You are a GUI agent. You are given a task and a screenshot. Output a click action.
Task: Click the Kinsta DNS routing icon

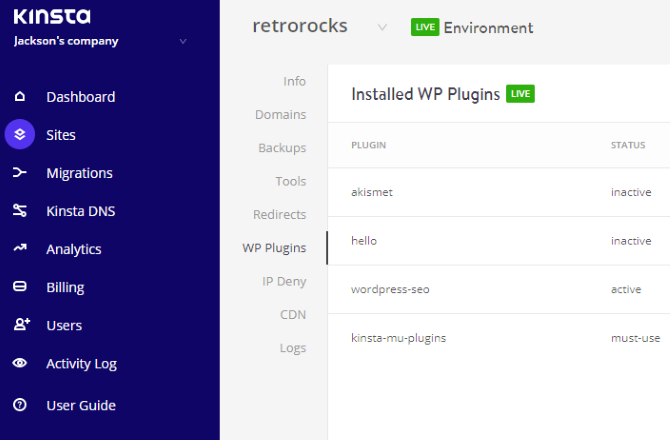(20, 211)
